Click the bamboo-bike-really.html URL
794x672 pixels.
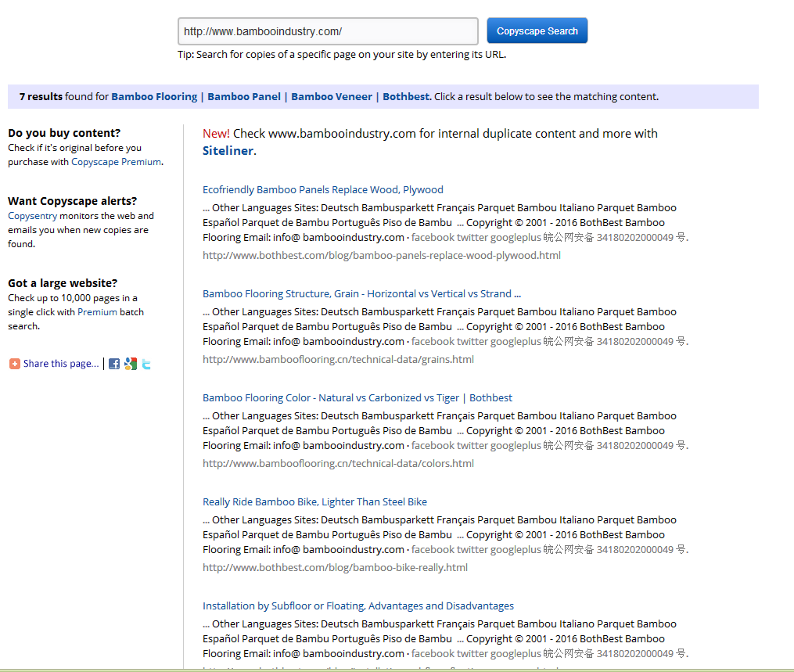tap(335, 568)
